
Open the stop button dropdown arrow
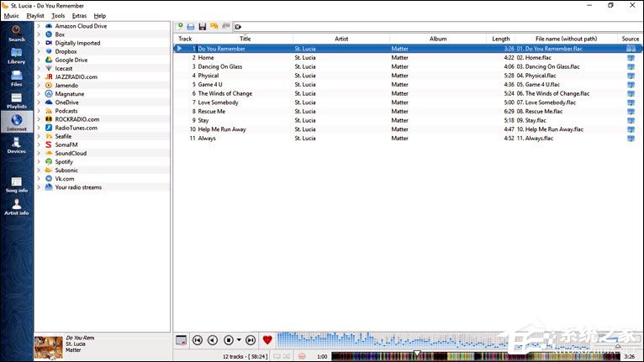click(240, 340)
